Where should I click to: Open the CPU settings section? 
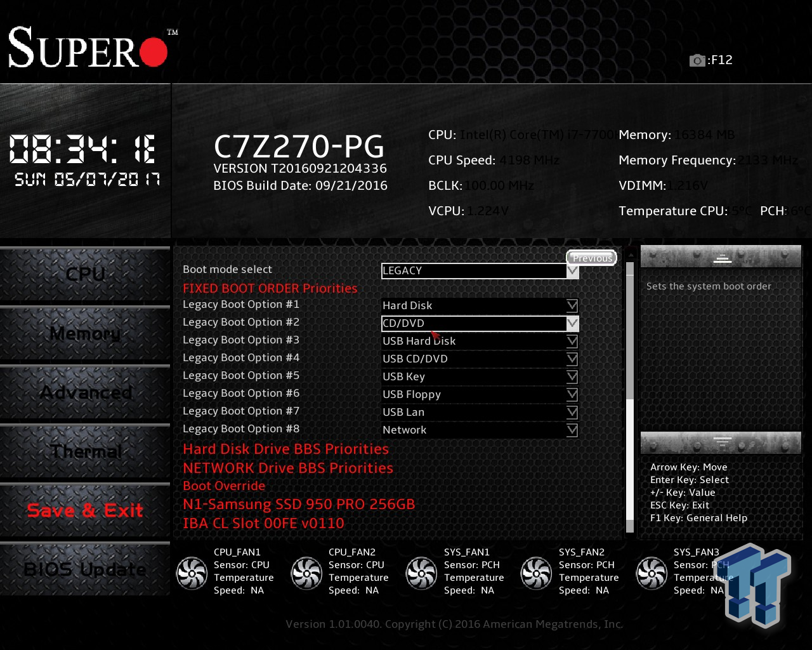(85, 274)
